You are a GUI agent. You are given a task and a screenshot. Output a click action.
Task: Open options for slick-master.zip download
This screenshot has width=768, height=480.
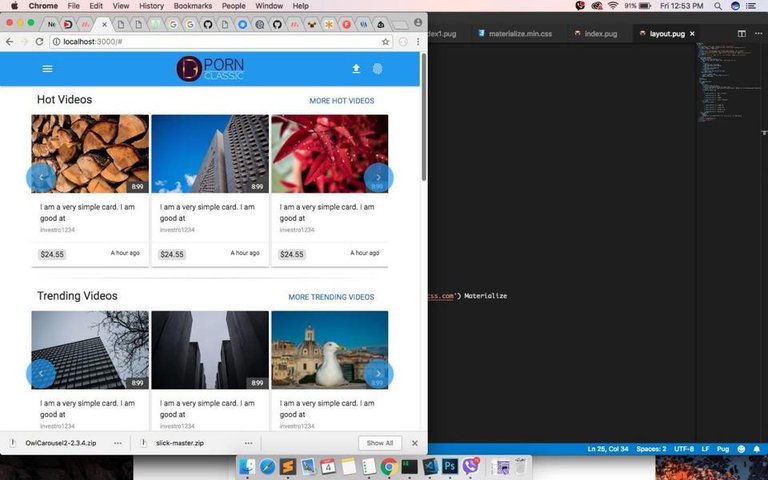pos(248,443)
